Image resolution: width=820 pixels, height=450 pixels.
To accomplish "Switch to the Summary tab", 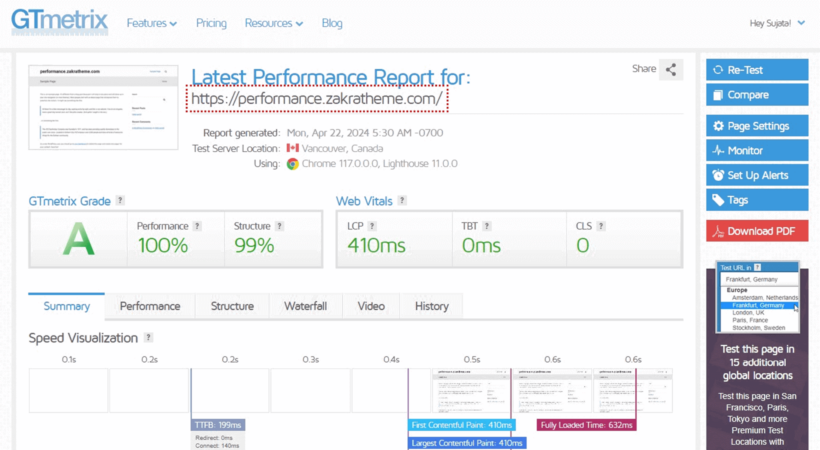I will (66, 306).
